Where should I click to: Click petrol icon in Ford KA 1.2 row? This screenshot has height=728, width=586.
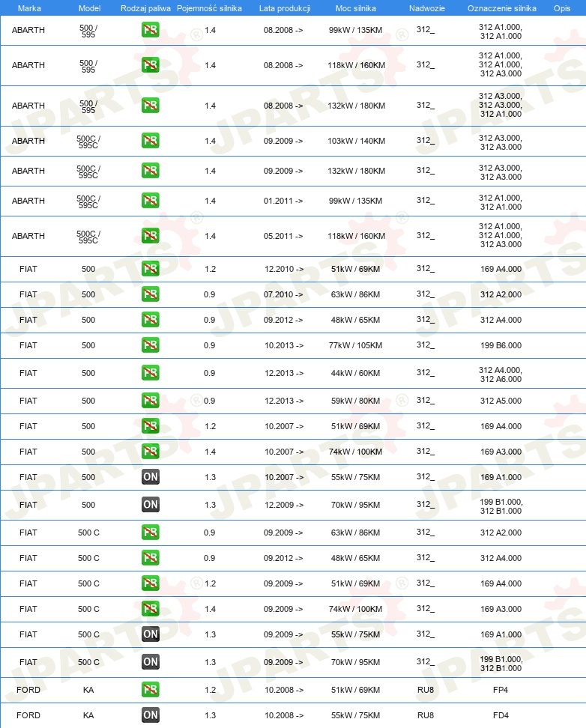150,690
